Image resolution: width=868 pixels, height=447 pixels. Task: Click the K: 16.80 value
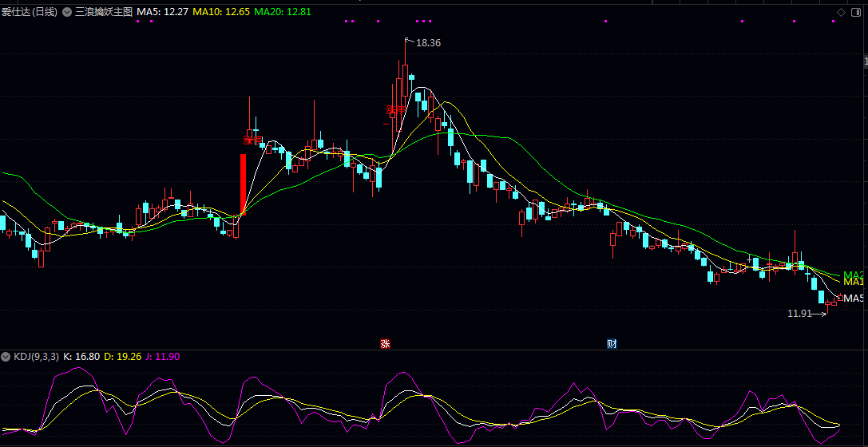(x=81, y=357)
